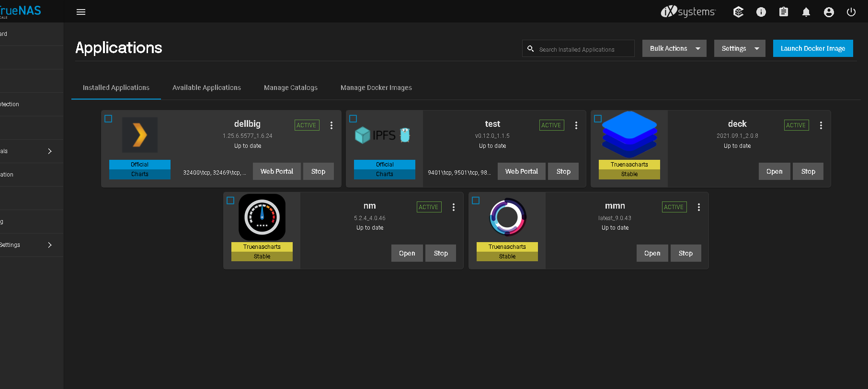The image size is (868, 389).
Task: Click the Official Charts label on dellbig
Action: pos(140,169)
